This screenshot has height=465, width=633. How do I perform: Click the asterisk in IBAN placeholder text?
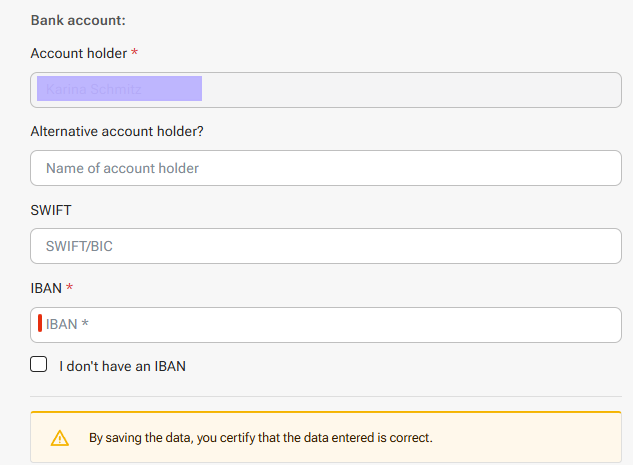85,323
